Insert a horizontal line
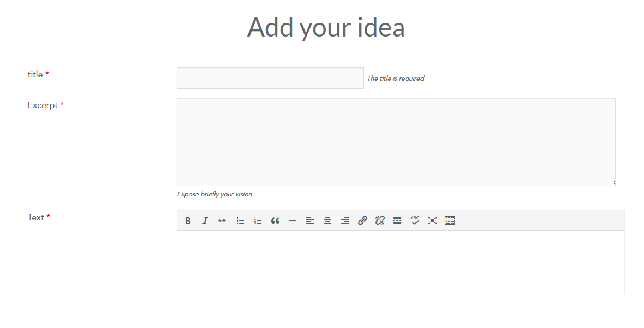The width and height of the screenshot is (644, 328). click(293, 221)
